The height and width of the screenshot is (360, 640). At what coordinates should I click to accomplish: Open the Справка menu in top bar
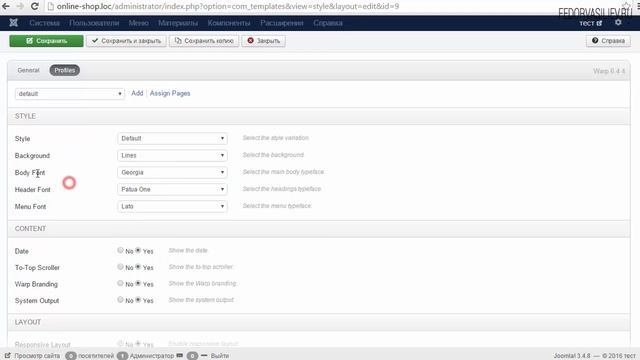[328, 23]
